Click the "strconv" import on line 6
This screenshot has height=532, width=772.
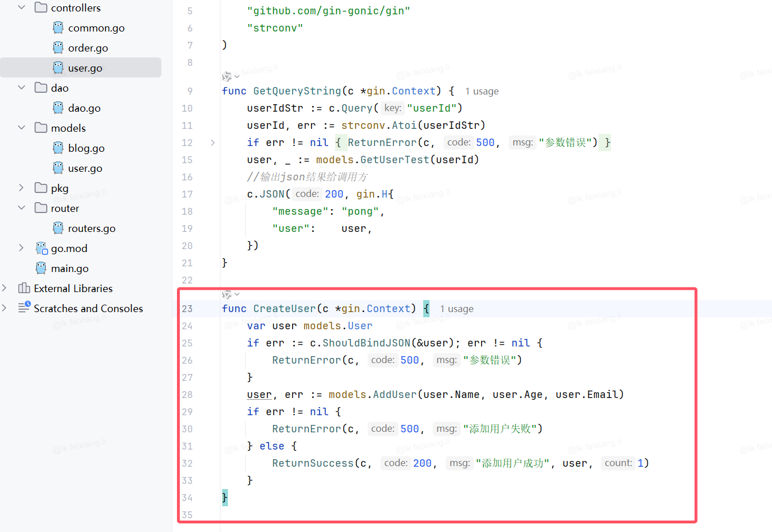click(x=275, y=28)
